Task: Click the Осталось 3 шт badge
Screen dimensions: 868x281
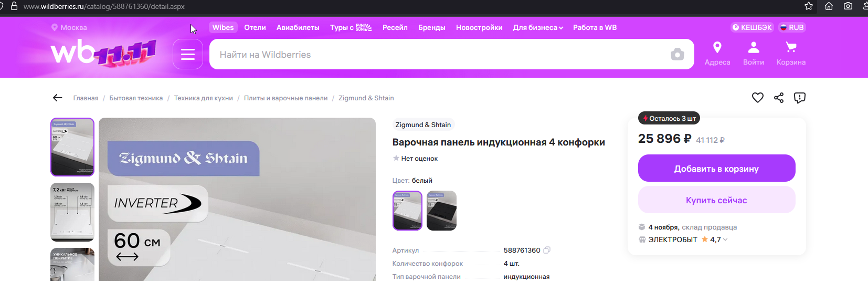Action: (669, 118)
